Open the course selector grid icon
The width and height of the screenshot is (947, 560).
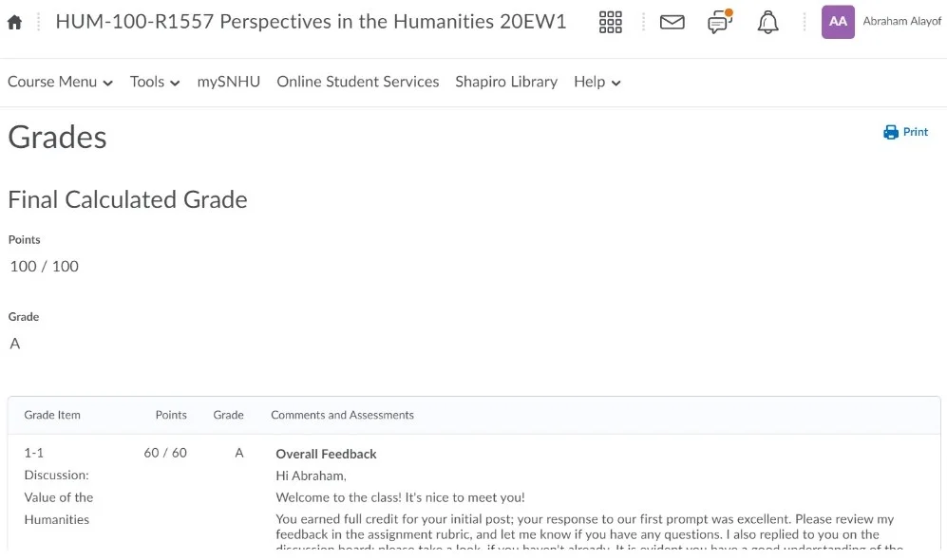click(611, 22)
